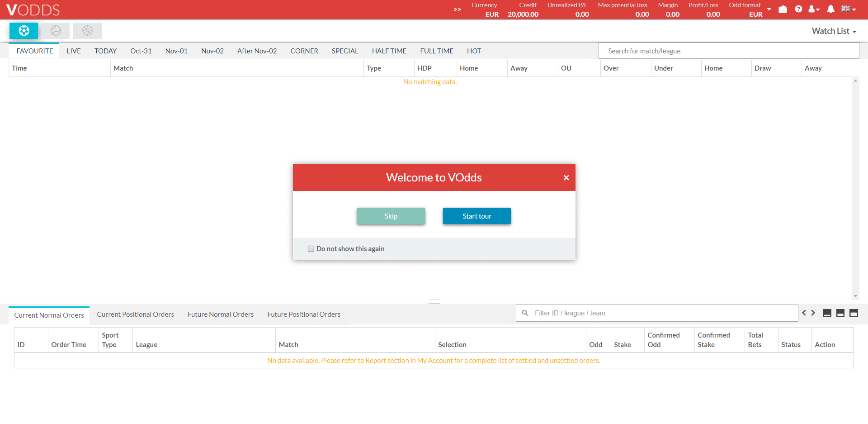Check the Do not show this again checkbox
868x424 pixels.
tap(311, 248)
